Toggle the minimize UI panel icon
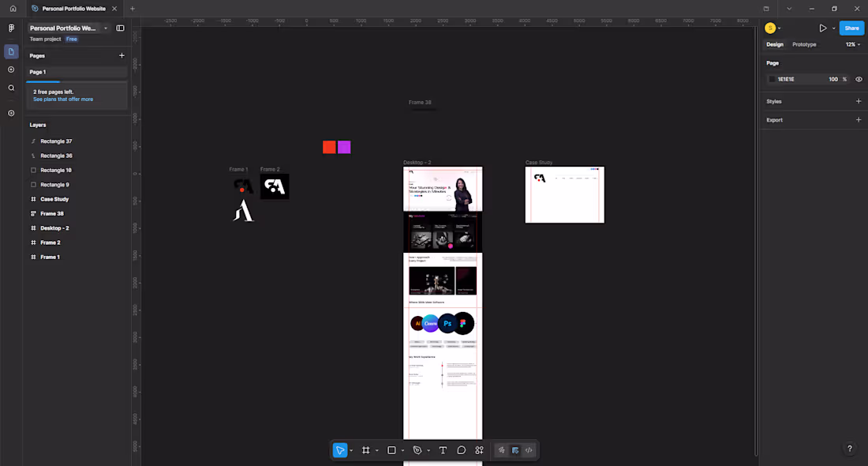Screen dimensions: 868x466 coord(120,28)
